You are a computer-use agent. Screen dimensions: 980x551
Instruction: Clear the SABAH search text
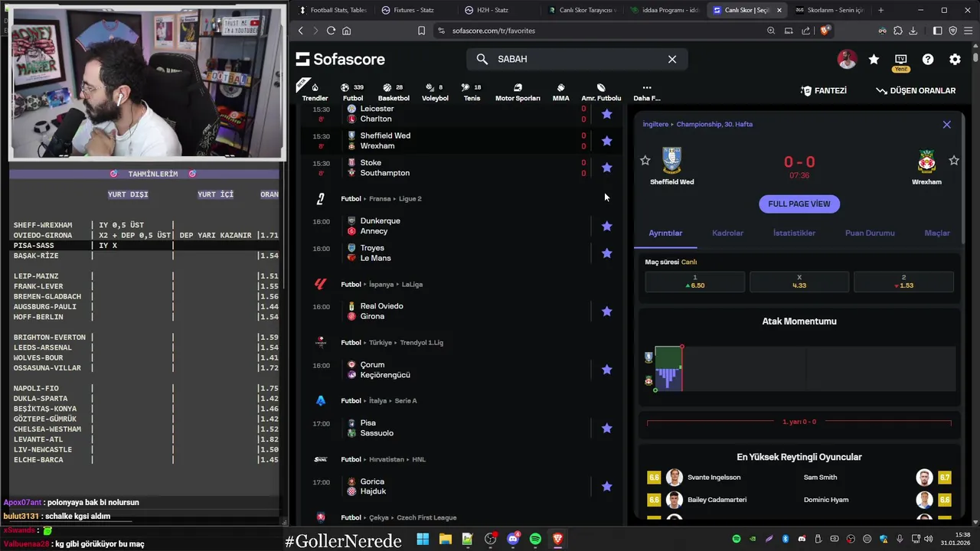point(672,59)
